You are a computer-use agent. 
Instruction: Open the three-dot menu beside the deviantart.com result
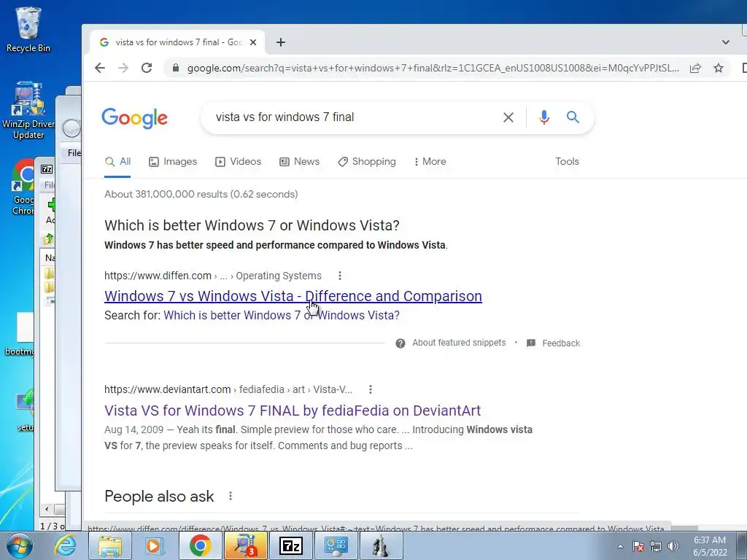tap(370, 389)
